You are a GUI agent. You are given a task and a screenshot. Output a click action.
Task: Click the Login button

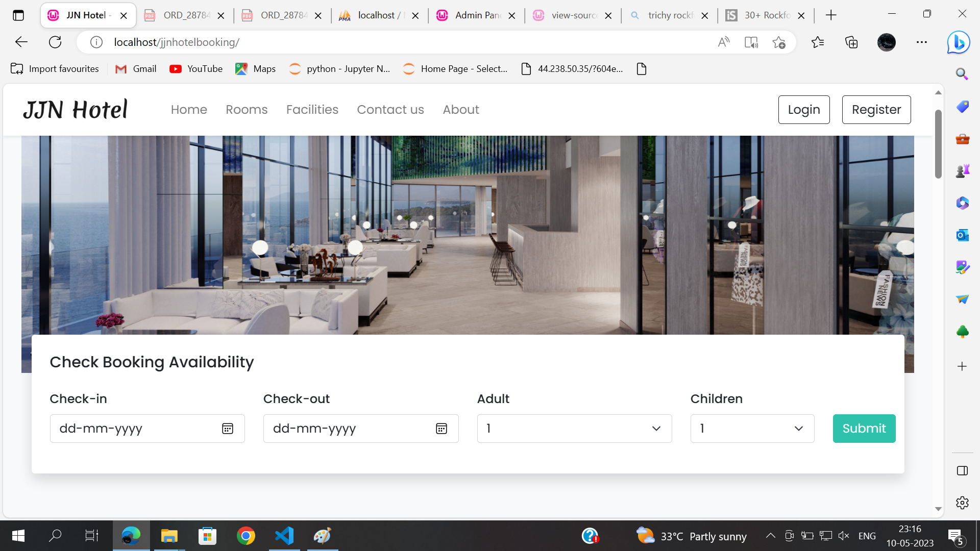(803, 110)
